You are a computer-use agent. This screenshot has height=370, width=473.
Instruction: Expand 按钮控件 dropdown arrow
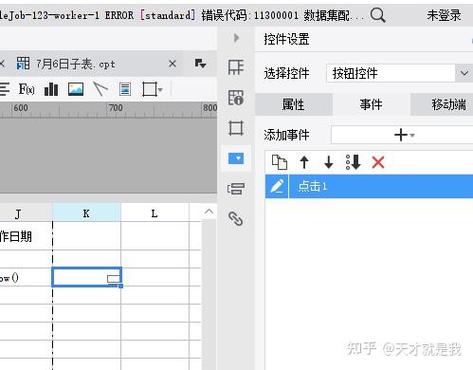pyautogui.click(x=464, y=73)
